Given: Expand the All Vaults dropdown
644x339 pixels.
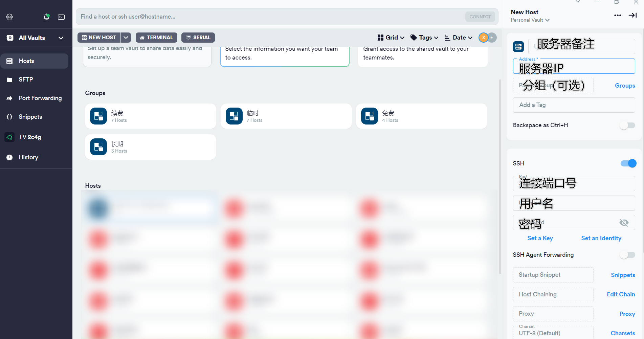Looking at the screenshot, I should click(x=61, y=38).
